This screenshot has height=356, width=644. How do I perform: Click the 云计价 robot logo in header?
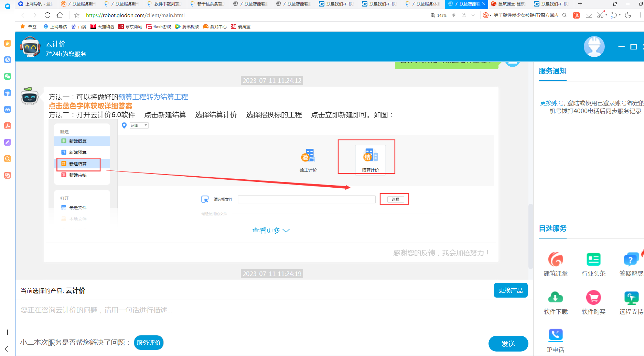click(x=30, y=47)
